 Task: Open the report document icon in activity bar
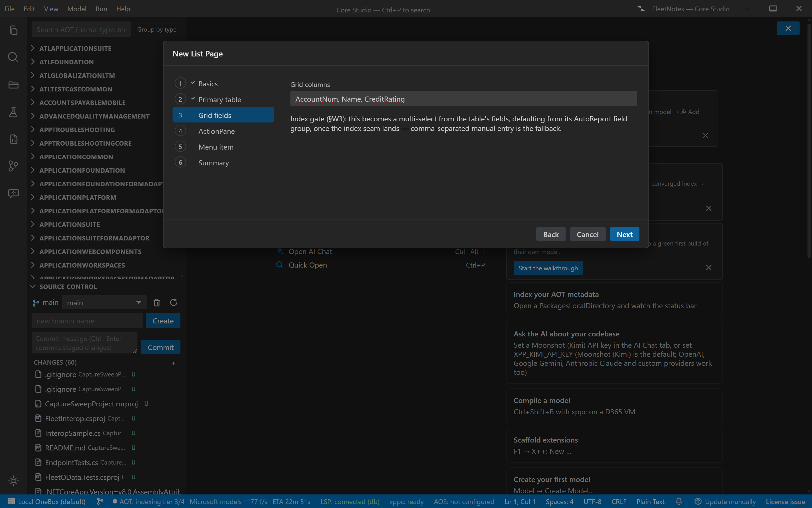pyautogui.click(x=14, y=139)
